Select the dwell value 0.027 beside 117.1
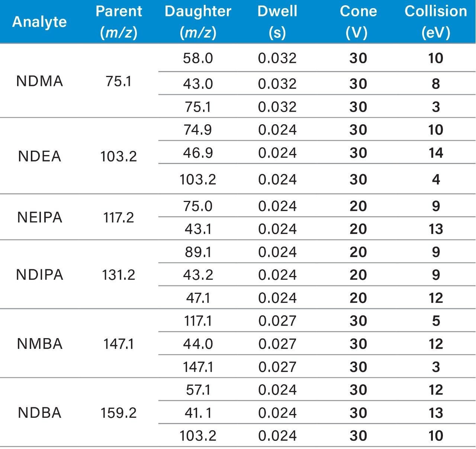Viewport: 476px width, 449px height. point(277,321)
